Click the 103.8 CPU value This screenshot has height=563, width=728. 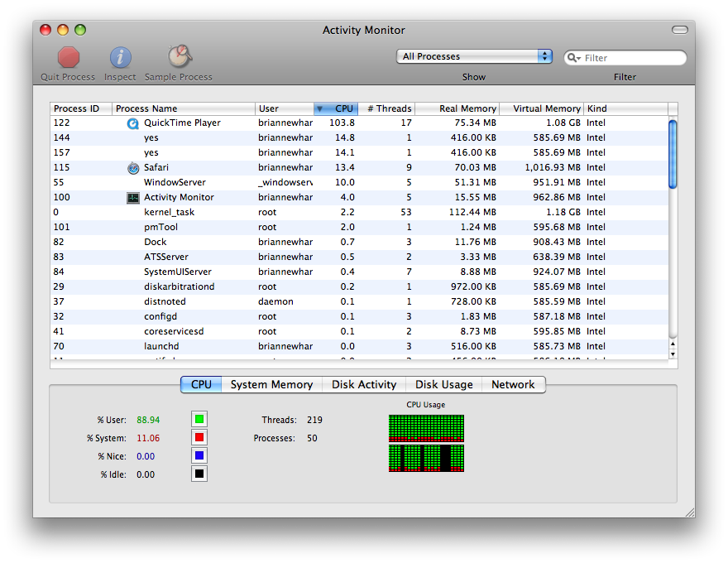click(342, 123)
